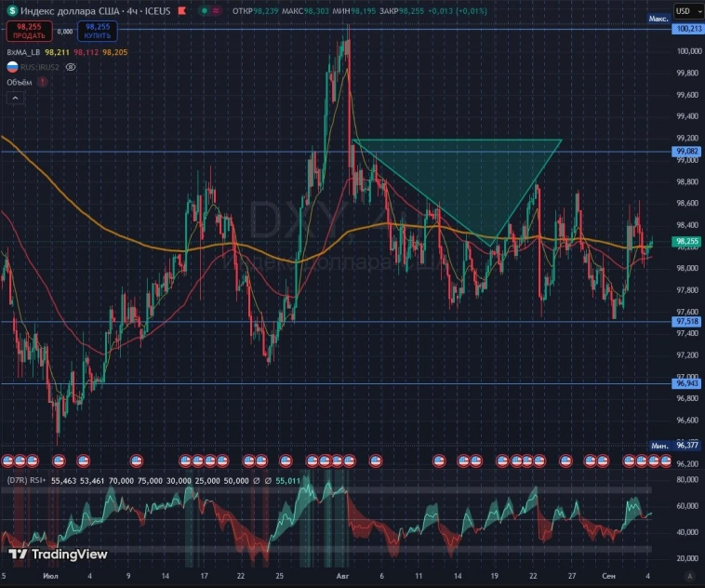Select the 99,082 horizontal line price label

[686, 151]
